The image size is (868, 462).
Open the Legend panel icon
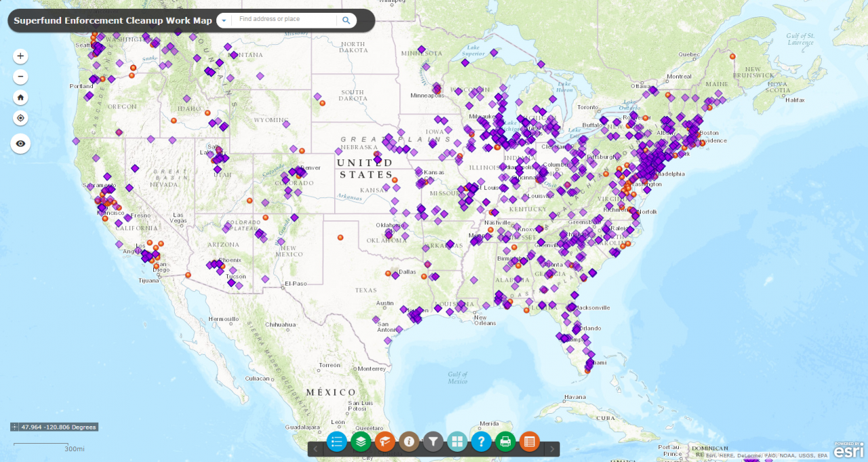click(x=336, y=441)
